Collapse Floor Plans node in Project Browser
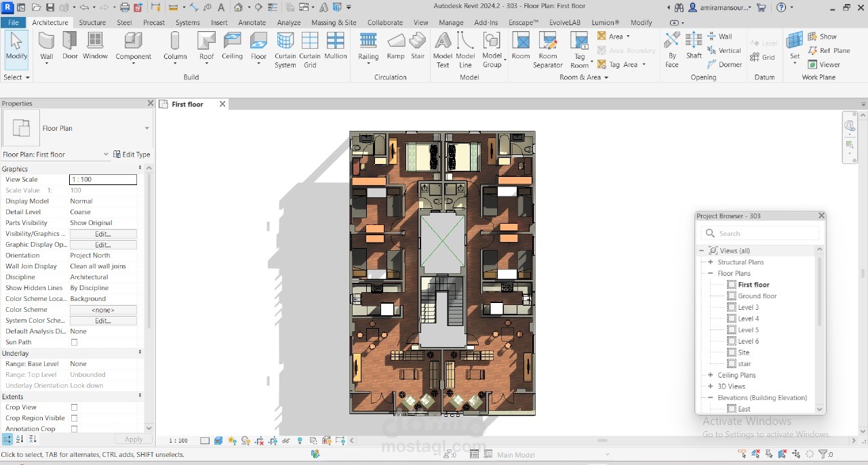 pos(711,273)
